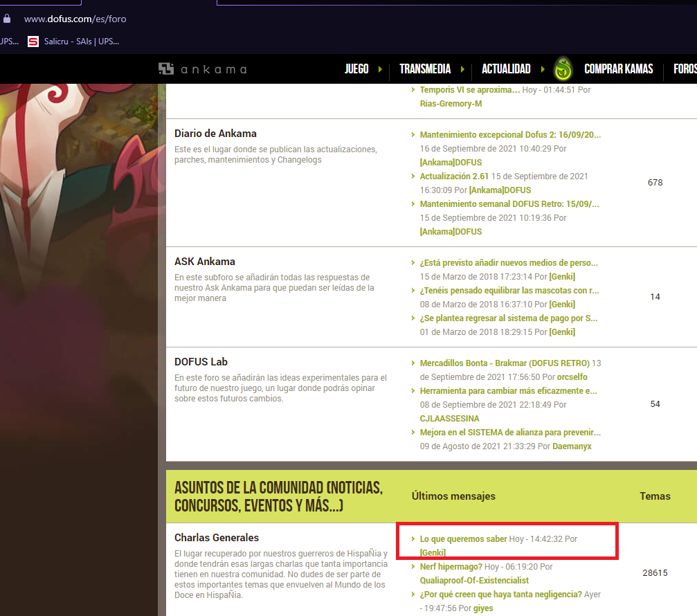Image resolution: width=697 pixels, height=616 pixels.
Task: Open the FOROS menu item
Action: (685, 69)
